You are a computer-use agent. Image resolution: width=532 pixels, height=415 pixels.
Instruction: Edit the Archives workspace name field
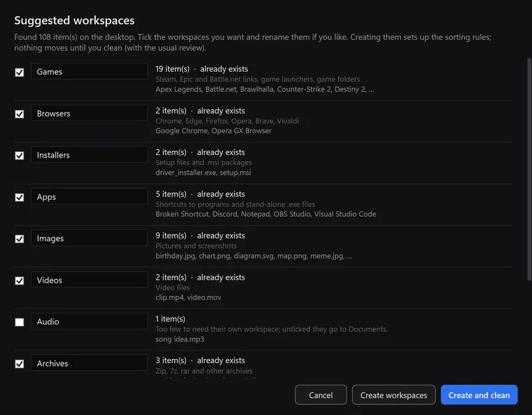[x=90, y=363]
